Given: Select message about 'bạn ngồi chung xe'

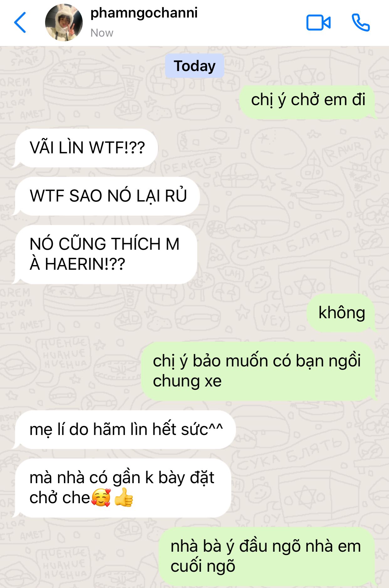Looking at the screenshot, I should (258, 371).
